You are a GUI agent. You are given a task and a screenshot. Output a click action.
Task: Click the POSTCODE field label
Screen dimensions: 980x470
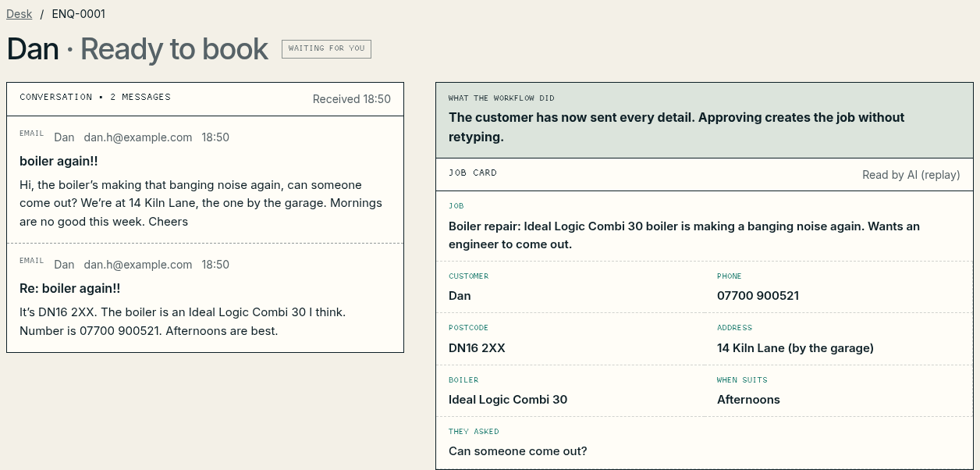pos(469,328)
